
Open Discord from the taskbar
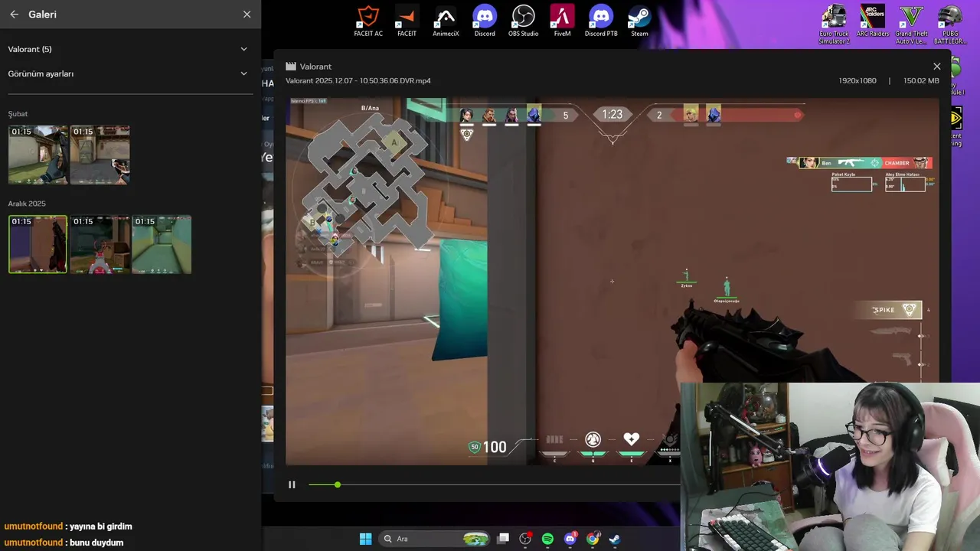570,539
